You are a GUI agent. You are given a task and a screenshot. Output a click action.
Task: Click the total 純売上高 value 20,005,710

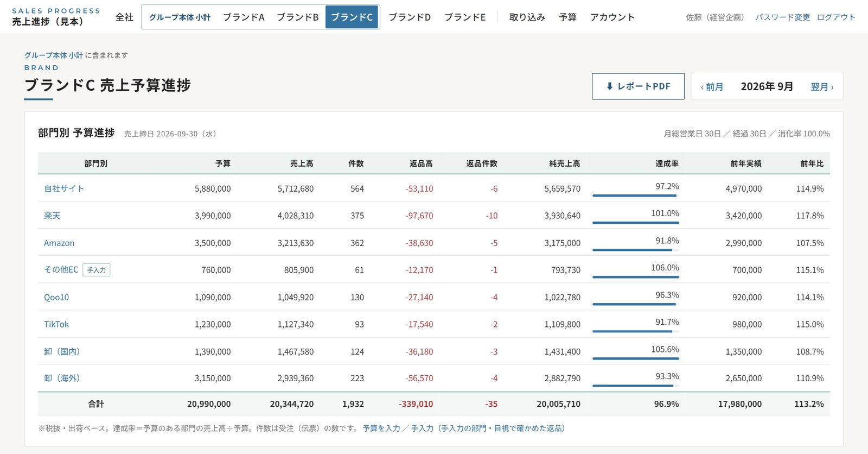(x=559, y=404)
